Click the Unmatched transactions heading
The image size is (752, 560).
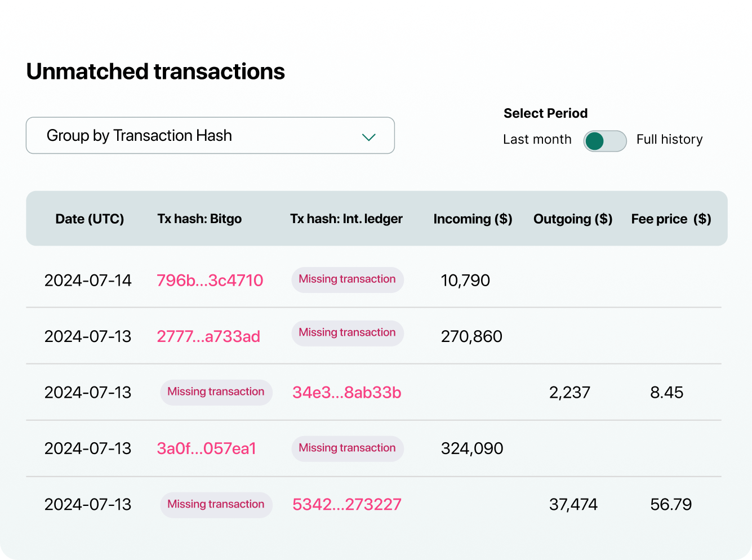pos(155,72)
